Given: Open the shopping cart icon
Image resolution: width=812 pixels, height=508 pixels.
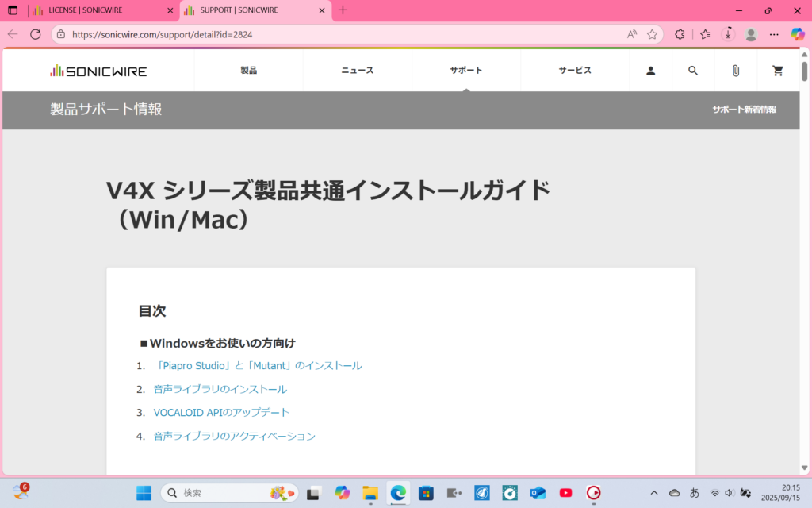Looking at the screenshot, I should coord(778,71).
